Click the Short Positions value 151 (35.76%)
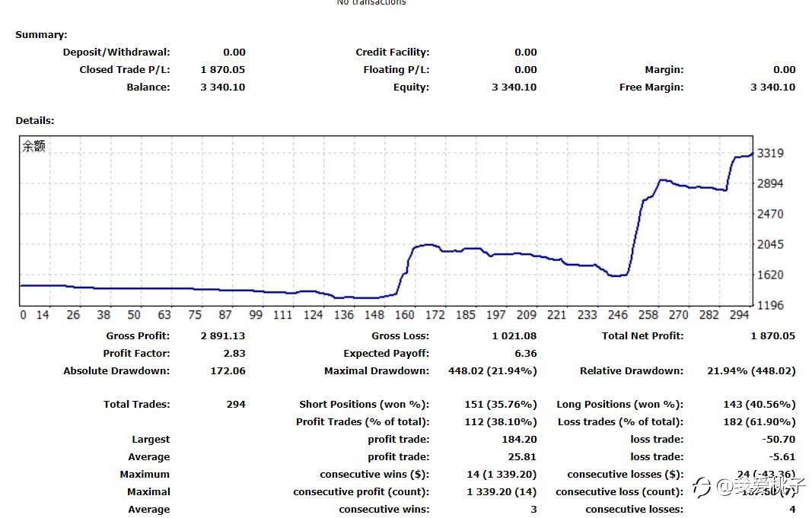Viewport: 812px width, 518px height. (501, 405)
